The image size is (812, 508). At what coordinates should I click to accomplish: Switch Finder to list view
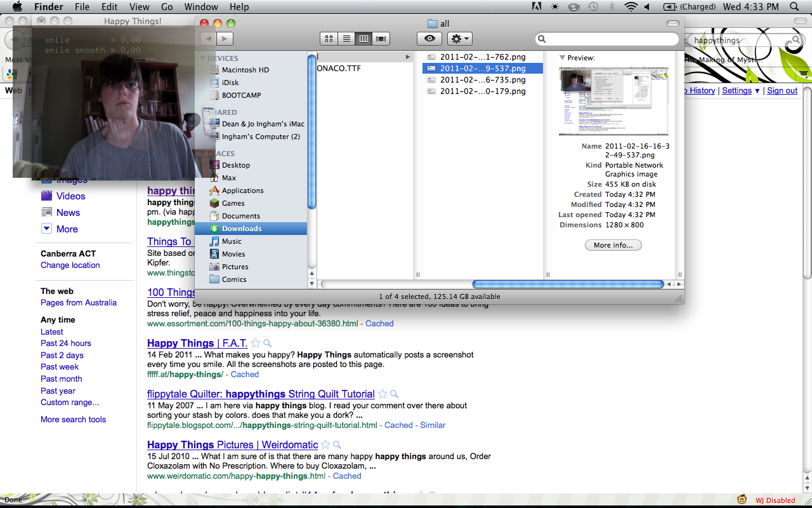point(346,39)
